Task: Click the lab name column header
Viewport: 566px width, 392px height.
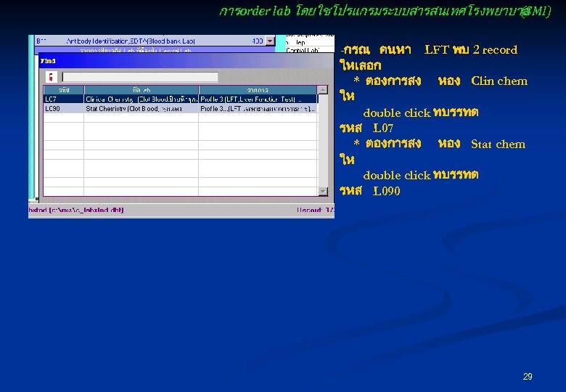Action: 141,89
